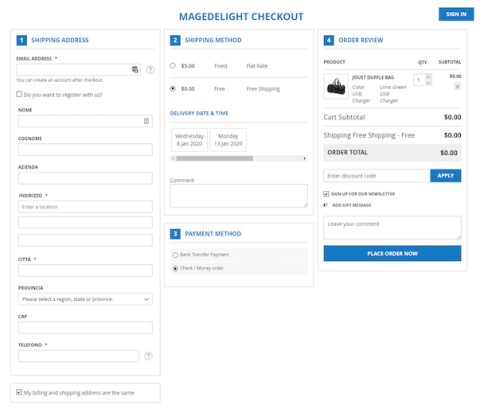
Task: Focus the CAP postal code field
Action: pos(85,328)
